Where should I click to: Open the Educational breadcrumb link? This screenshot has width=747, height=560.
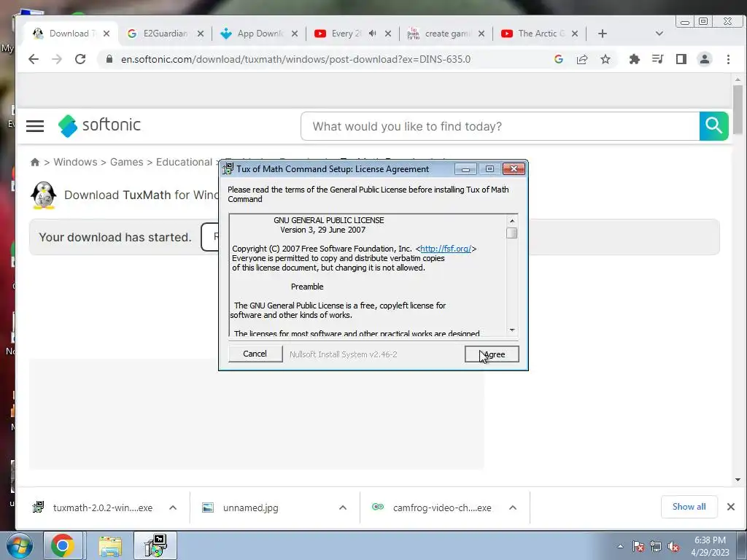184,162
